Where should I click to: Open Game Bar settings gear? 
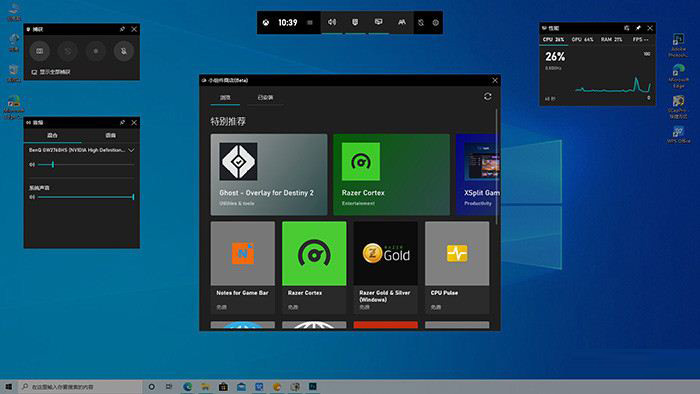[x=436, y=23]
